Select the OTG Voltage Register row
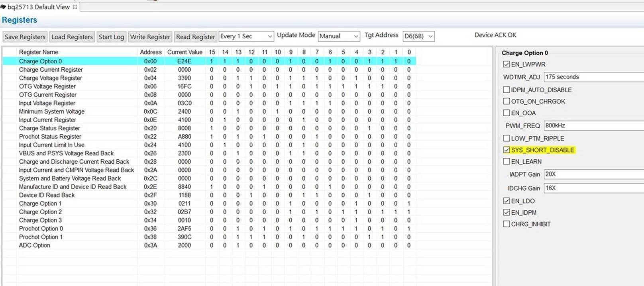The width and height of the screenshot is (644, 286). pos(209,86)
